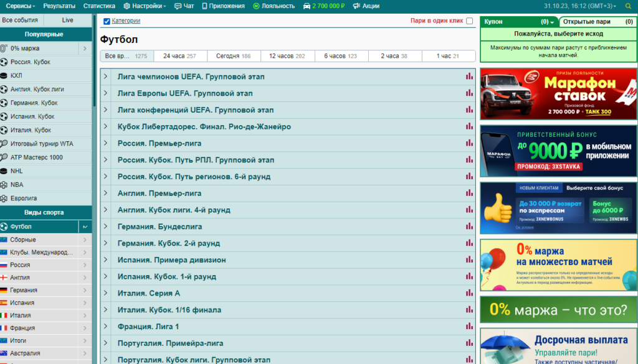Expand Россия. Премьер-лига row chevron
This screenshot has height=364, width=638.
(105, 143)
